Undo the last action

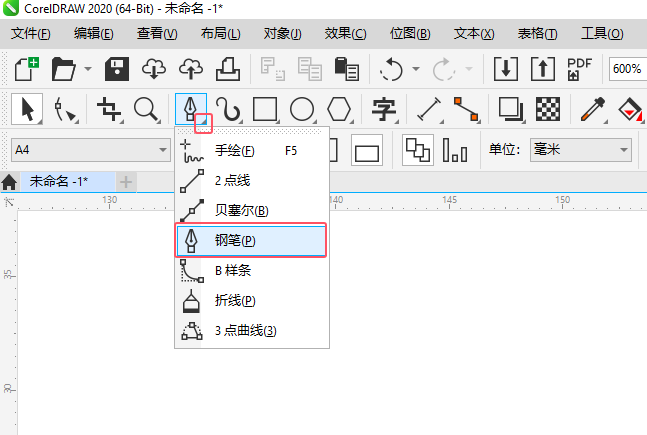pyautogui.click(x=390, y=69)
